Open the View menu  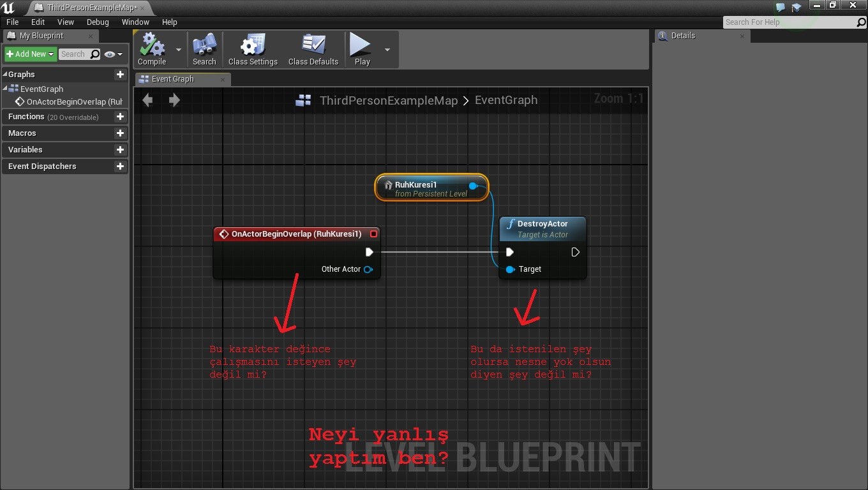point(66,22)
